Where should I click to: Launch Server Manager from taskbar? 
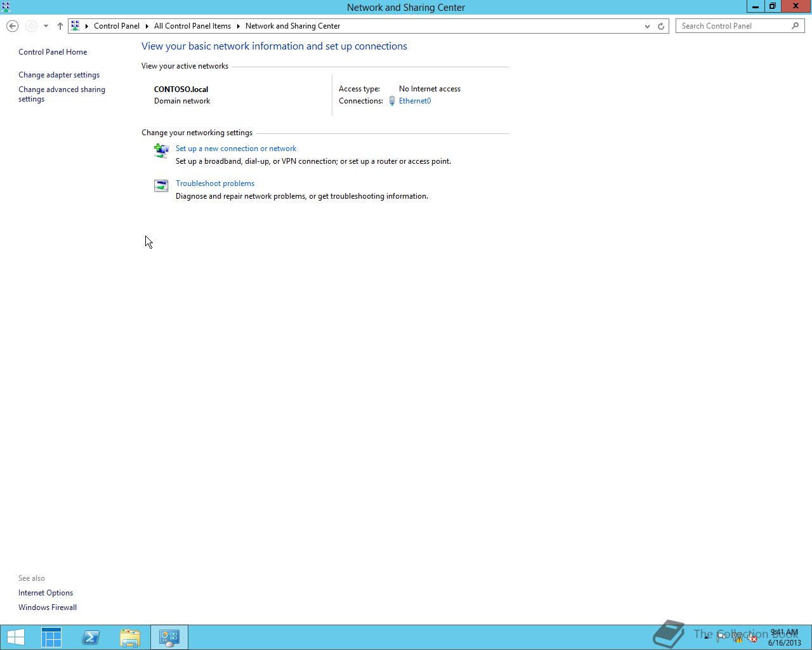[x=51, y=637]
